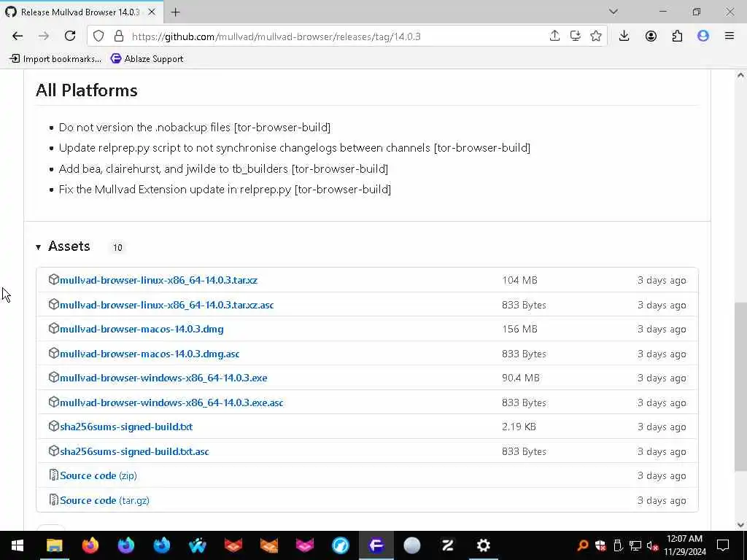Open the extensions puzzle icon
Viewport: 747px width, 560px height.
(x=677, y=36)
